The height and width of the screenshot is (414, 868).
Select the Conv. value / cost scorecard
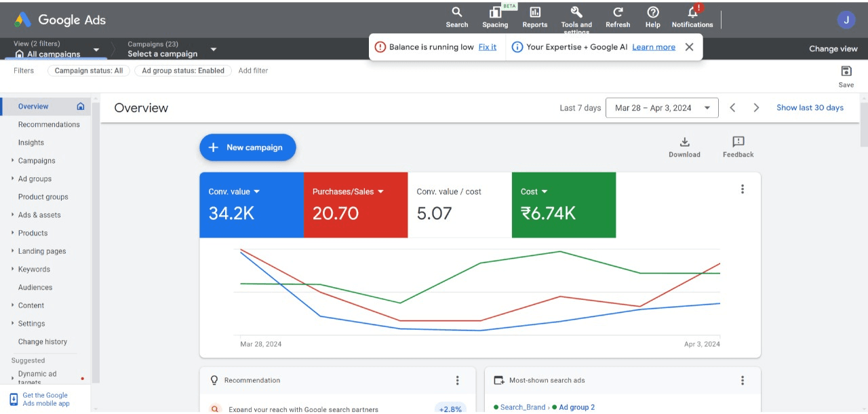click(x=460, y=205)
